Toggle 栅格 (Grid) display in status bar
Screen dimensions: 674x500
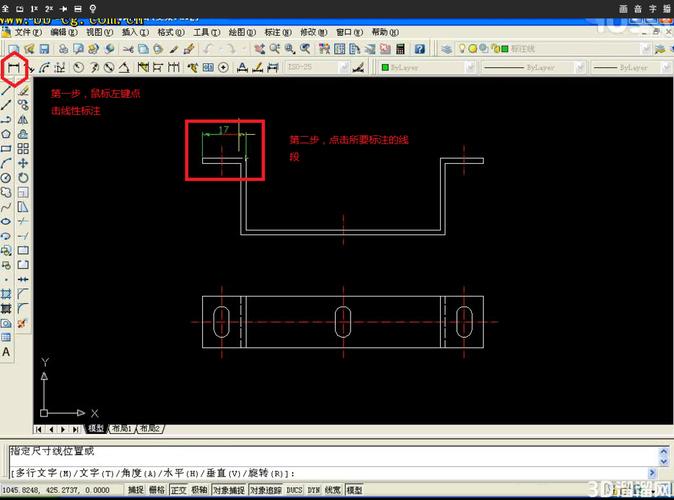[157, 490]
